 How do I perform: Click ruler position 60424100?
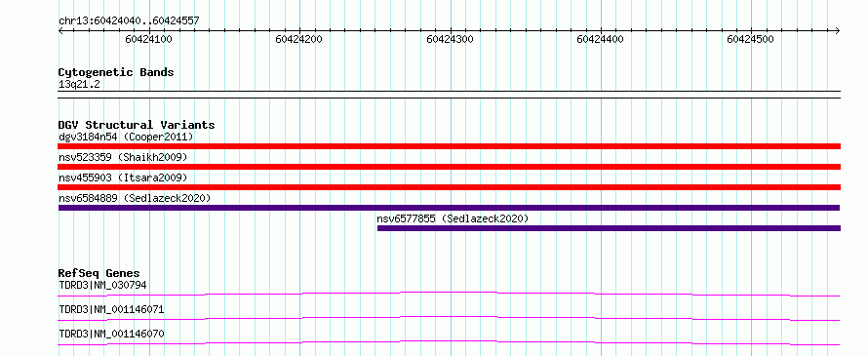[x=148, y=39]
